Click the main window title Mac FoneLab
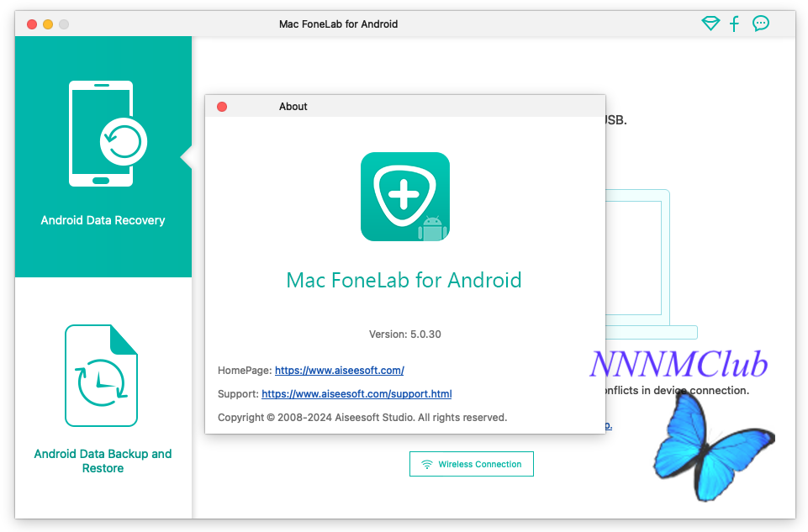 point(339,24)
